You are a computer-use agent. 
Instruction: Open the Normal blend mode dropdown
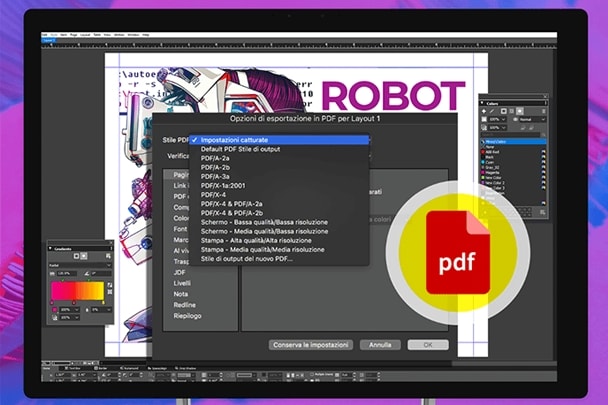(x=532, y=119)
